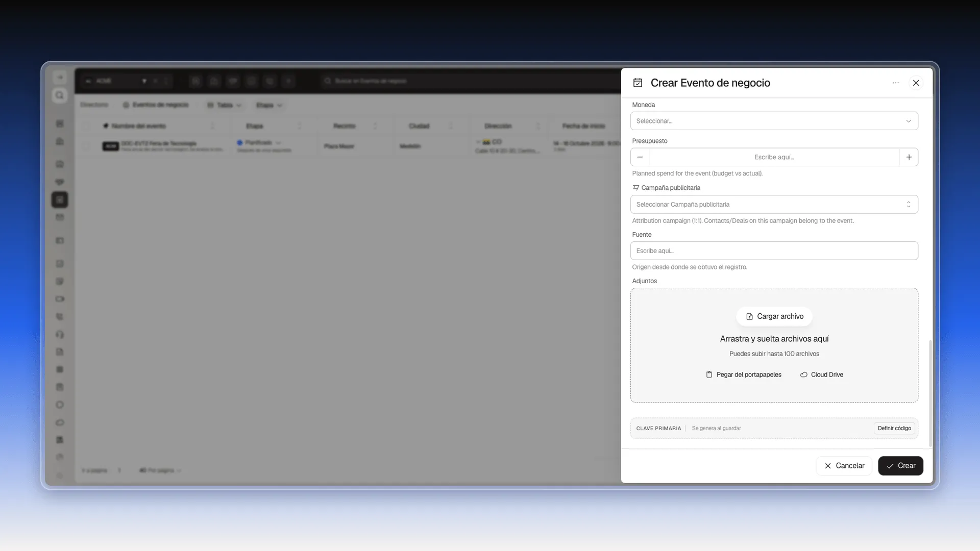This screenshot has height=551, width=980.
Task: Click the Campaña publicitaria label icon
Action: click(635, 188)
